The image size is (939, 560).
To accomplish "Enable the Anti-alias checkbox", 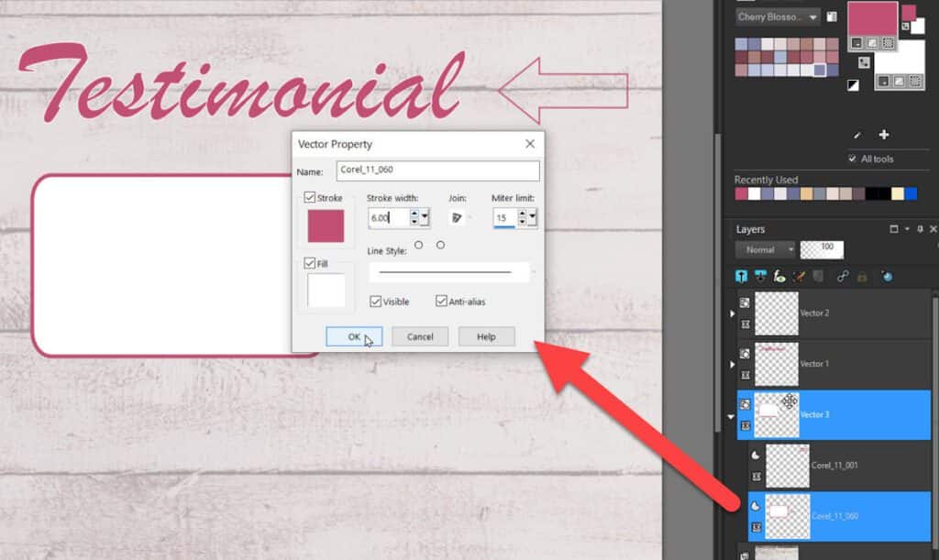I will 443,301.
